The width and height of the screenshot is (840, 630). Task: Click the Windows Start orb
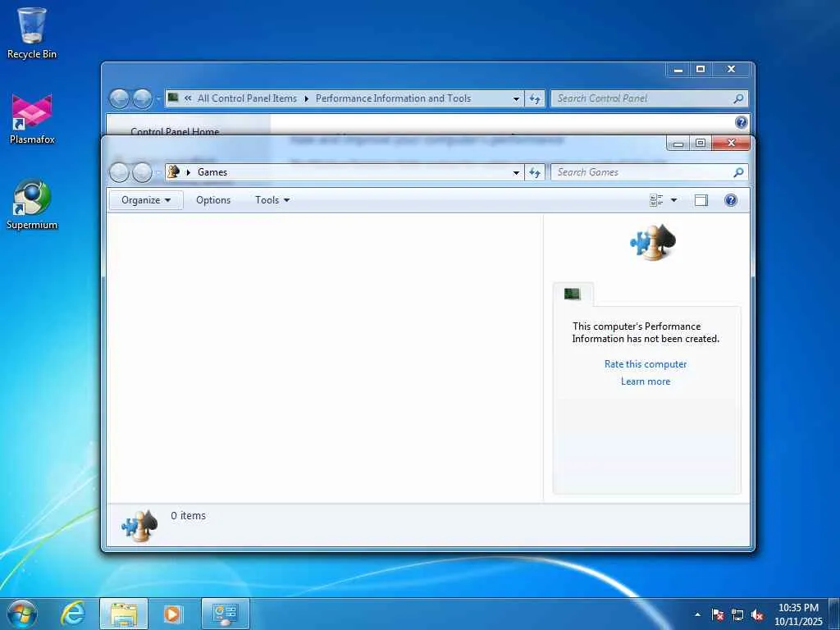pyautogui.click(x=22, y=614)
